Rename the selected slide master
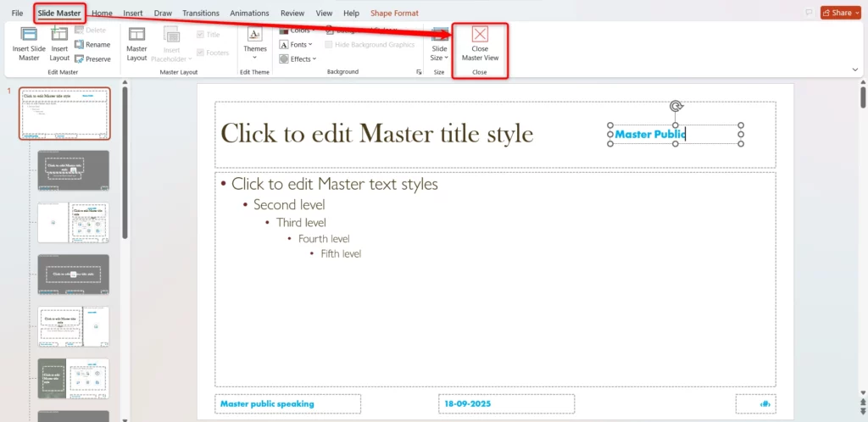 (92, 44)
